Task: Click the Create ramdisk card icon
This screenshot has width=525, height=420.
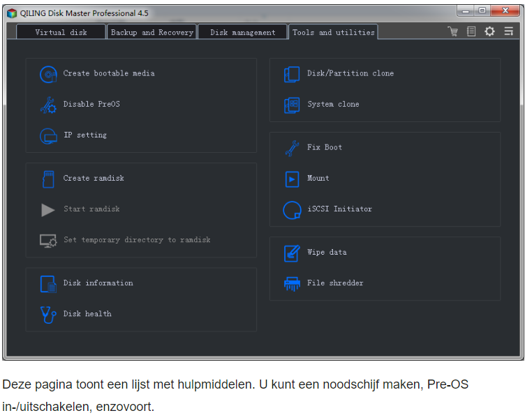Action: click(x=48, y=179)
